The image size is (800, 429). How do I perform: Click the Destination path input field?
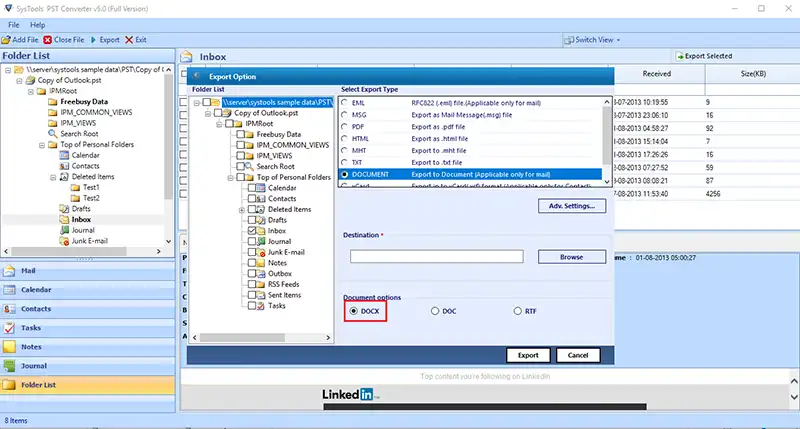point(437,256)
